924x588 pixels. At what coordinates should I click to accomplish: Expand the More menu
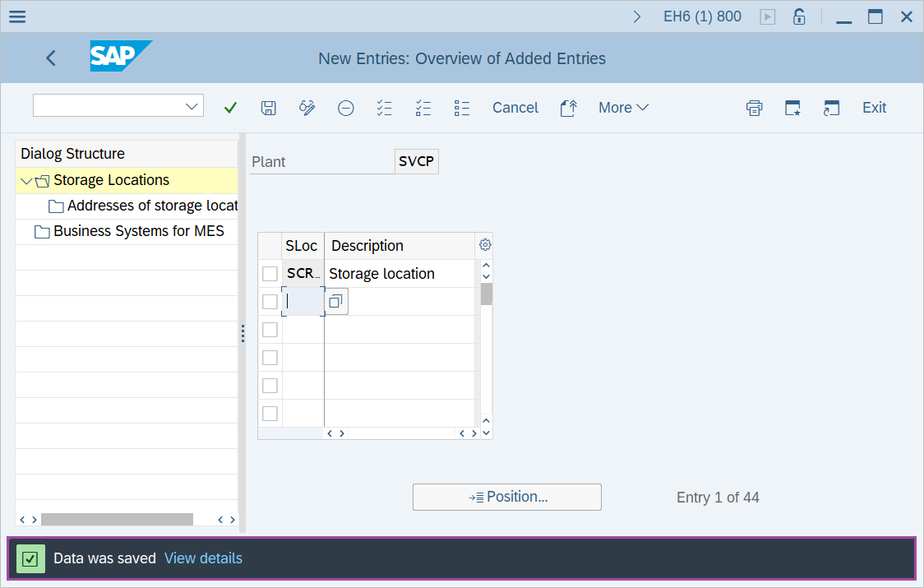(623, 108)
